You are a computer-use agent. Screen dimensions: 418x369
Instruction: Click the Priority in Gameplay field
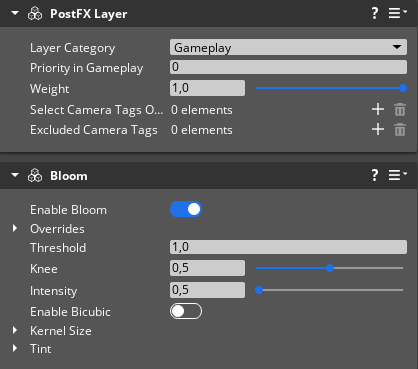pos(288,67)
